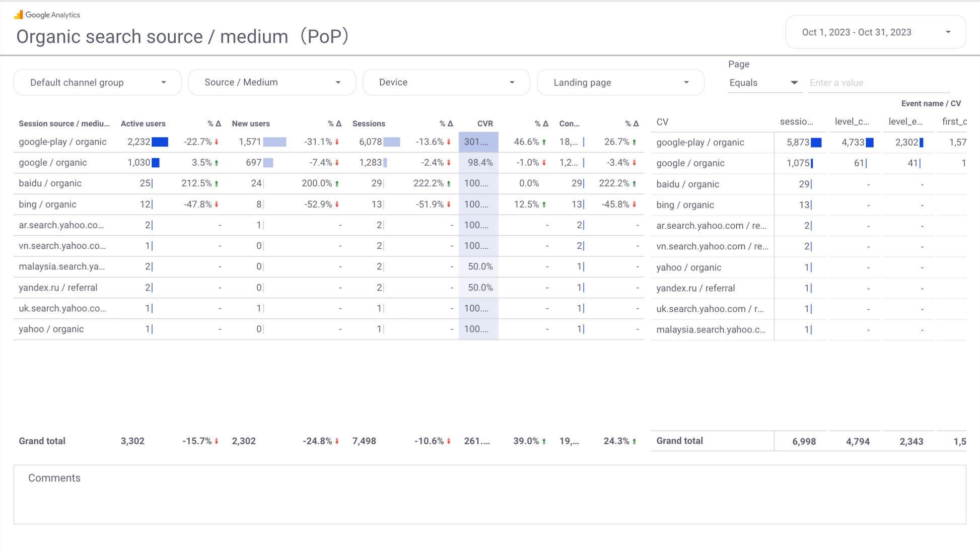Sort table by the Sessions column header
Screen dimensions: 980x552
[369, 123]
